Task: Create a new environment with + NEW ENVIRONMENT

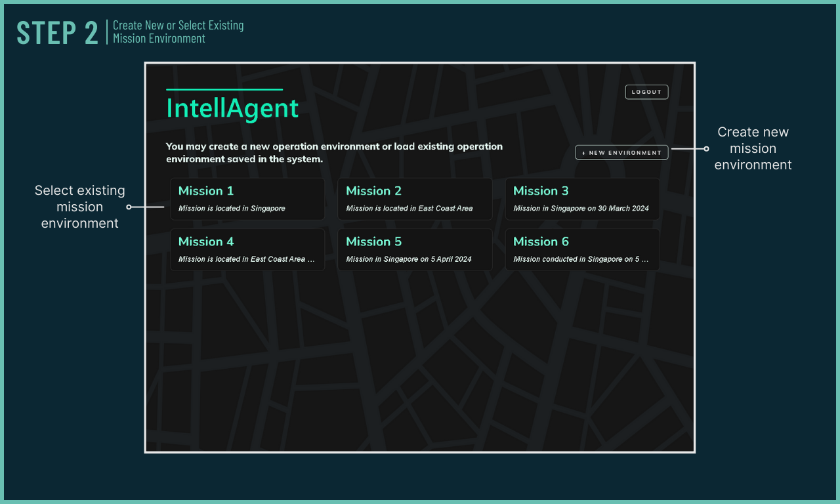Action: (621, 152)
